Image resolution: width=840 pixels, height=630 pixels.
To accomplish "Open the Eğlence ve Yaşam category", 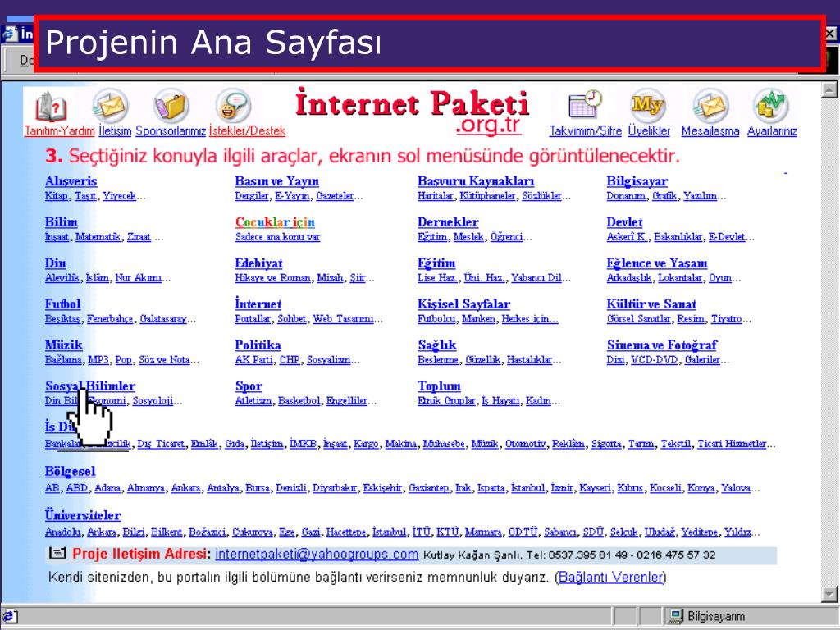I will [x=657, y=263].
